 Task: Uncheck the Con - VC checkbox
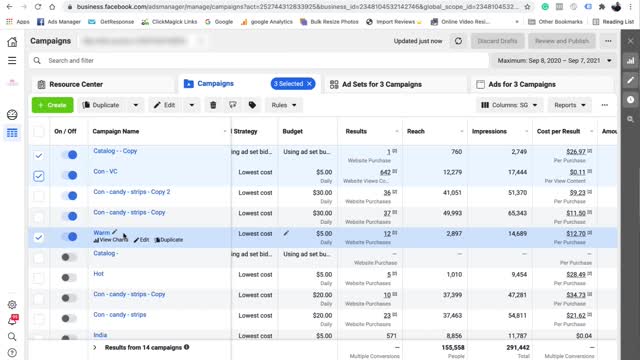click(38, 176)
